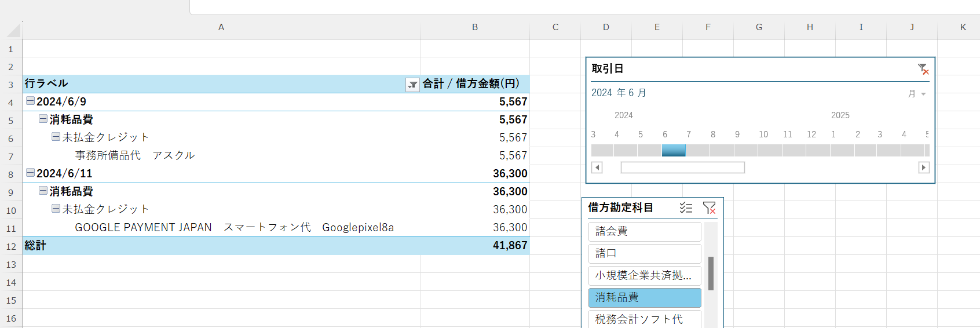The image size is (980, 328).
Task: Select column B header
Action: (474, 27)
